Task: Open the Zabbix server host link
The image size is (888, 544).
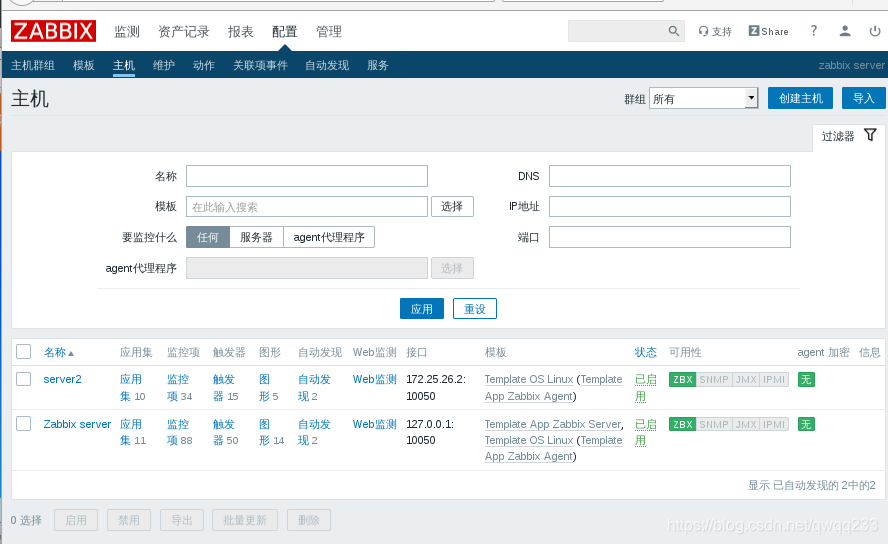Action: point(77,424)
